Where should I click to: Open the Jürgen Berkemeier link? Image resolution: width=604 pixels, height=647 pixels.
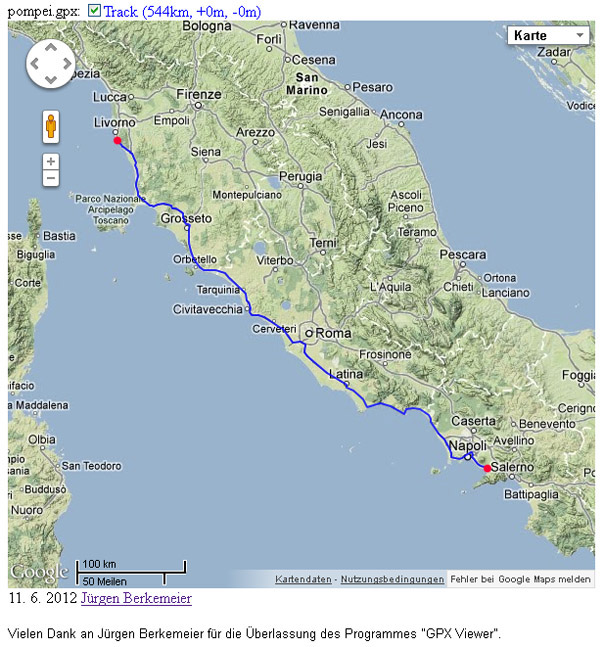click(x=135, y=598)
